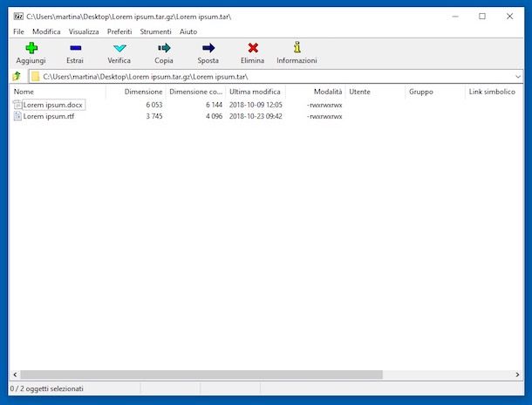Open the Visualizza menu
The image size is (532, 405).
click(84, 31)
